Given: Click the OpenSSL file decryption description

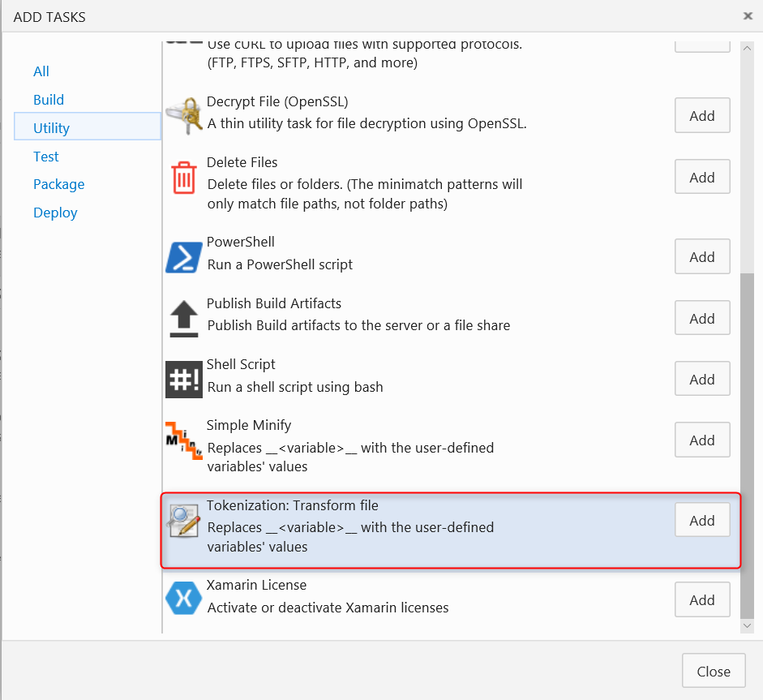Looking at the screenshot, I should tap(366, 123).
